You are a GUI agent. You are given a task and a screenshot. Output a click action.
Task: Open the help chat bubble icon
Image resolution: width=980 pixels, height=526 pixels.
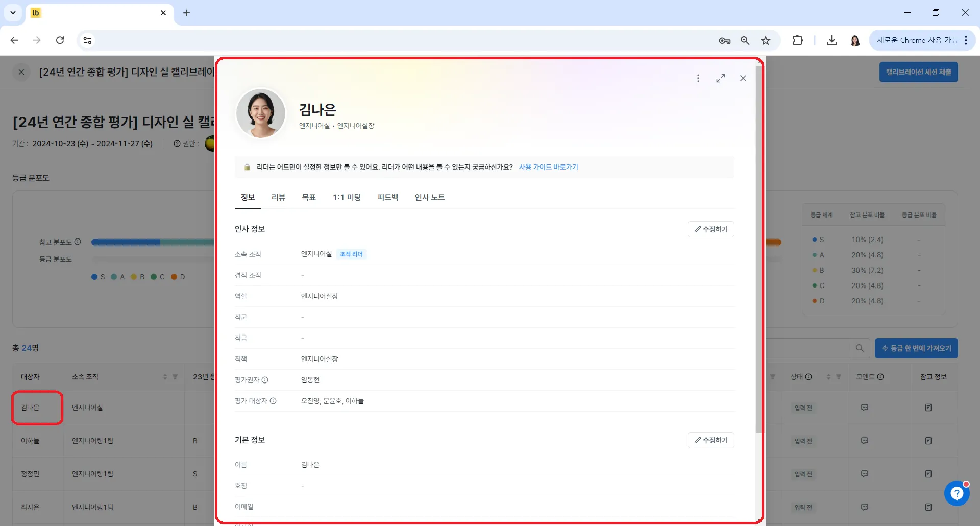(957, 493)
